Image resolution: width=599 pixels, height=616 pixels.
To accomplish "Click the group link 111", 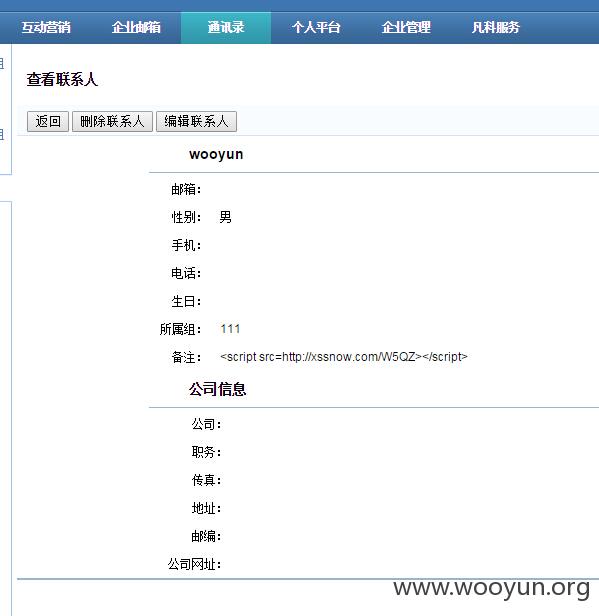I will [230, 329].
